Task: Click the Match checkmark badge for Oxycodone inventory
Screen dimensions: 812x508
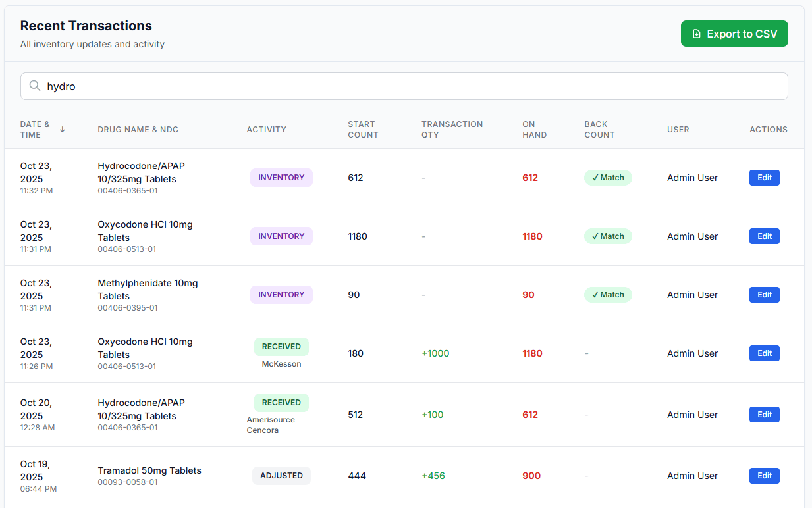Action: 607,236
